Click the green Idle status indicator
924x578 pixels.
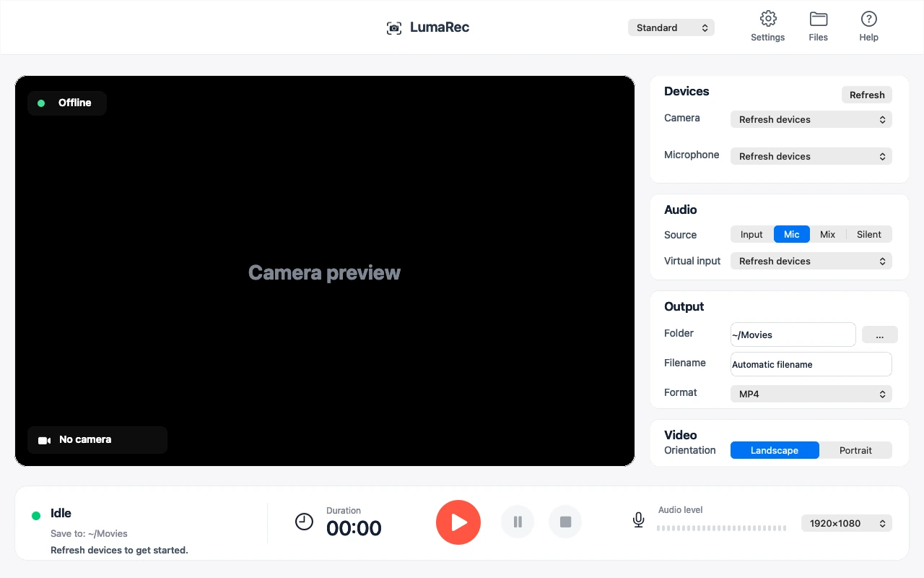36,516
